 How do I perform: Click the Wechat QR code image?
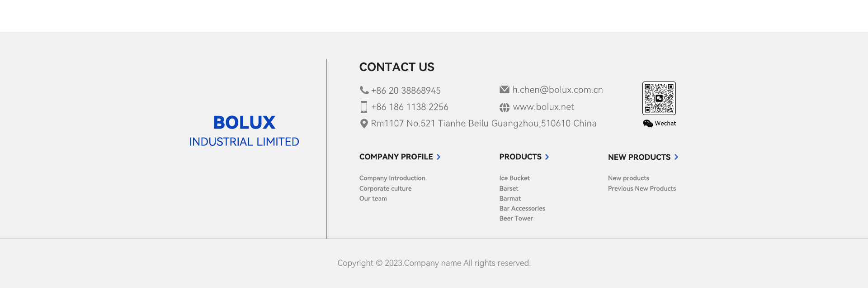pos(659,98)
